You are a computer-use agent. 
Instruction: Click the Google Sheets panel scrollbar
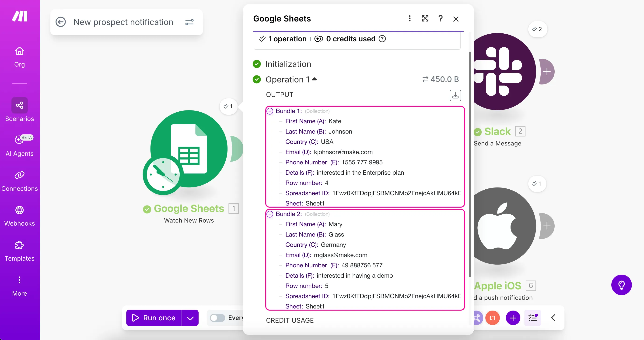click(x=470, y=164)
